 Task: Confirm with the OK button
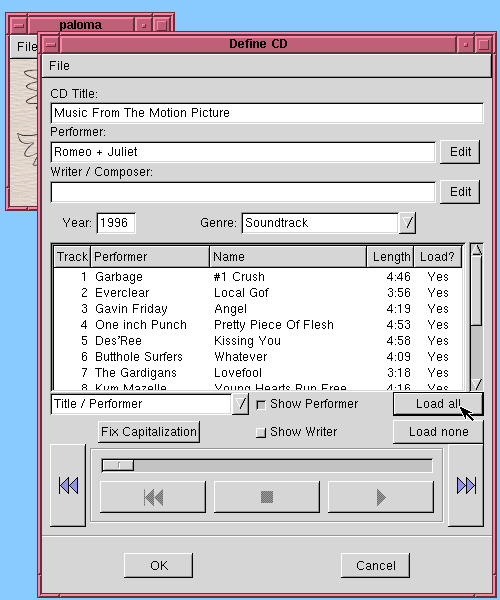pyautogui.click(x=158, y=565)
